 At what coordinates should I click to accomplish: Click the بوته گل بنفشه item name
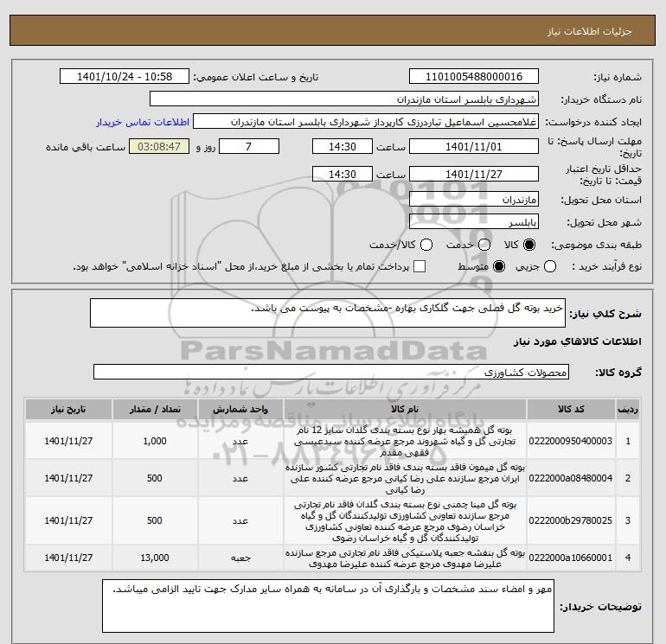pyautogui.click(x=405, y=558)
